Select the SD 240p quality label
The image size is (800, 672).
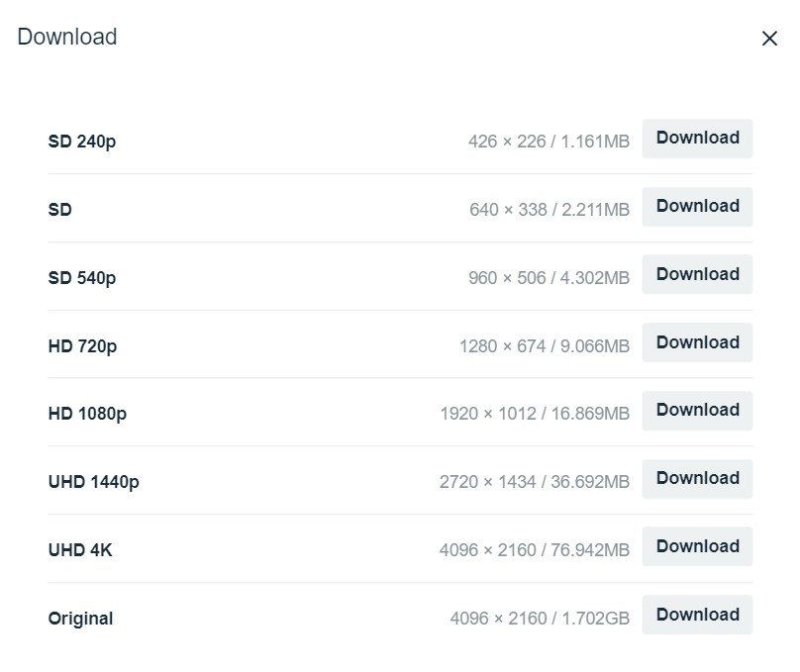coord(82,142)
